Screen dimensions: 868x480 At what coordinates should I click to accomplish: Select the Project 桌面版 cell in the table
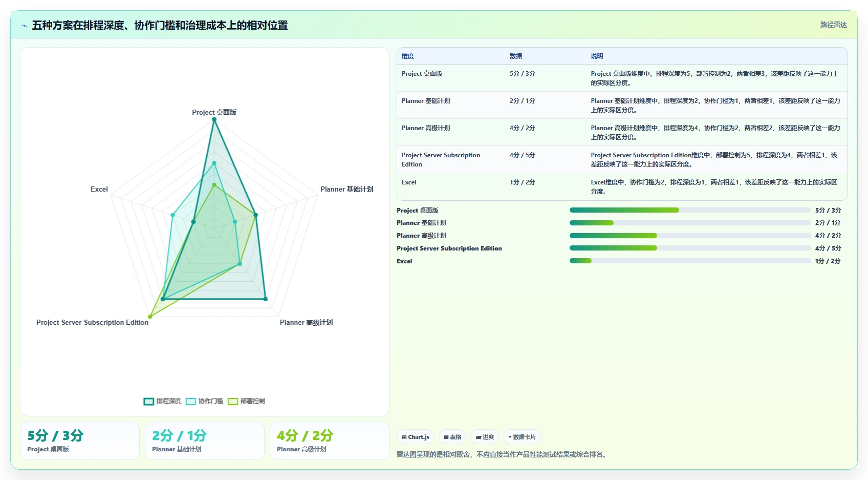pos(422,74)
